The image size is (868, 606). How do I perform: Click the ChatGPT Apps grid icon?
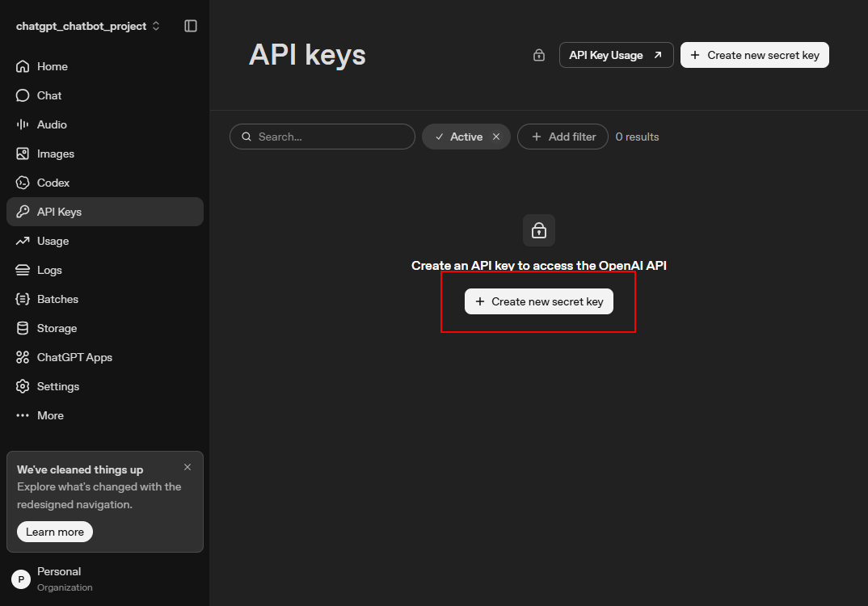23,357
